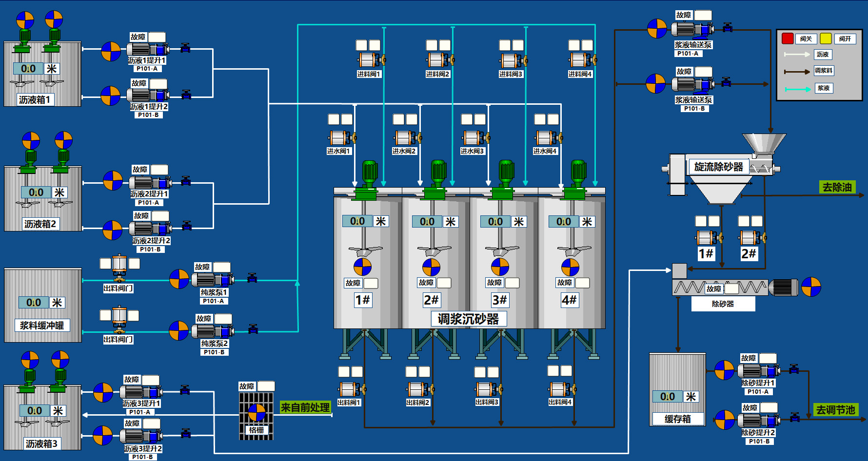This screenshot has width=868, height=461.
Task: Click the 沥液1提升1 pump icon
Action: coord(147,49)
